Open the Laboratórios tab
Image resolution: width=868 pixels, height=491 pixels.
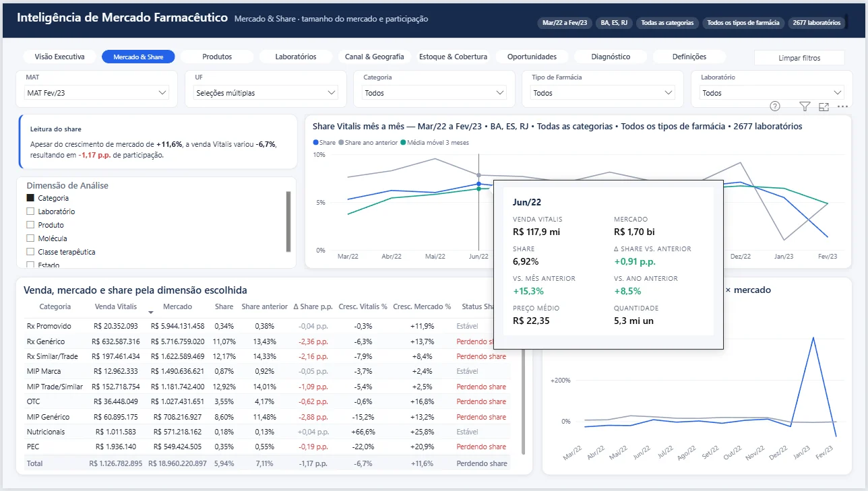click(x=296, y=57)
